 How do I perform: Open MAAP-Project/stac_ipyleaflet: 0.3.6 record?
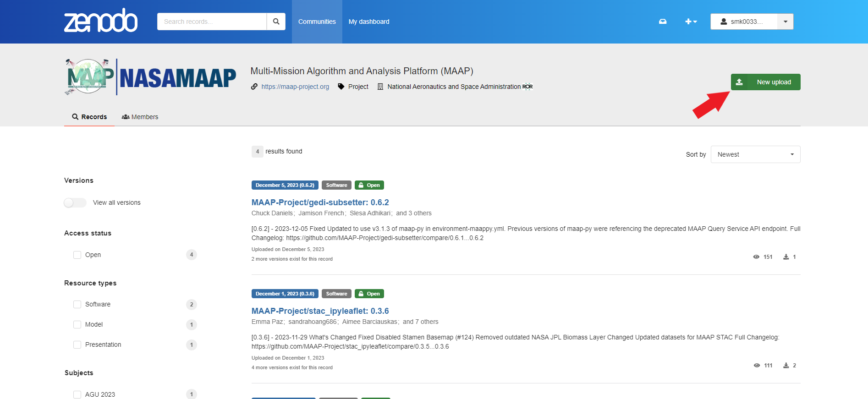pyautogui.click(x=320, y=311)
